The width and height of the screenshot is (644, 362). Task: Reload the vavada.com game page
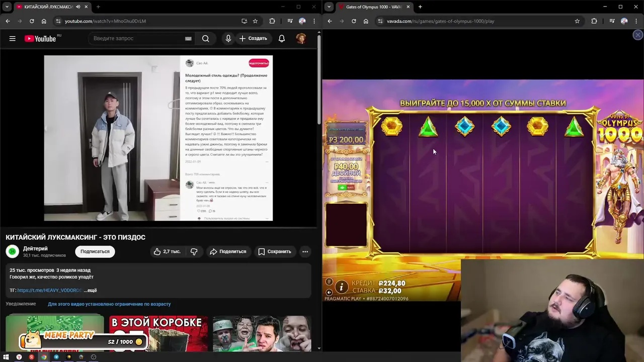[354, 21]
